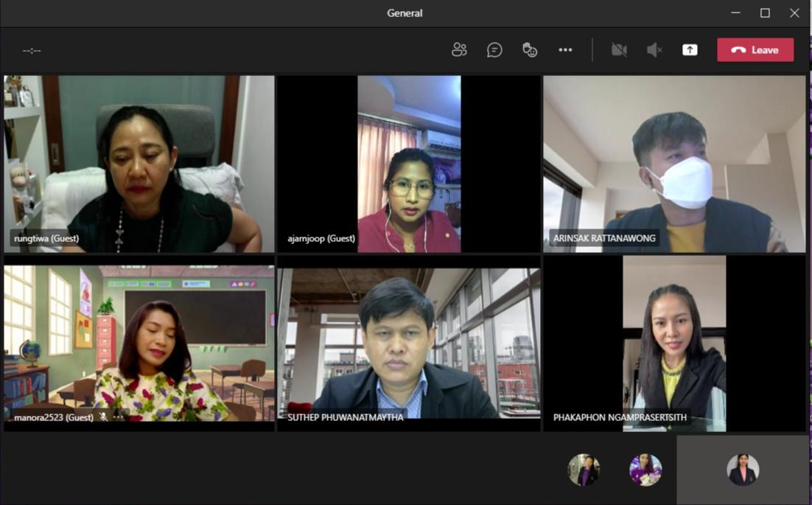Select ajarnjoop (Guest) video tile
This screenshot has height=505, width=812.
click(409, 164)
